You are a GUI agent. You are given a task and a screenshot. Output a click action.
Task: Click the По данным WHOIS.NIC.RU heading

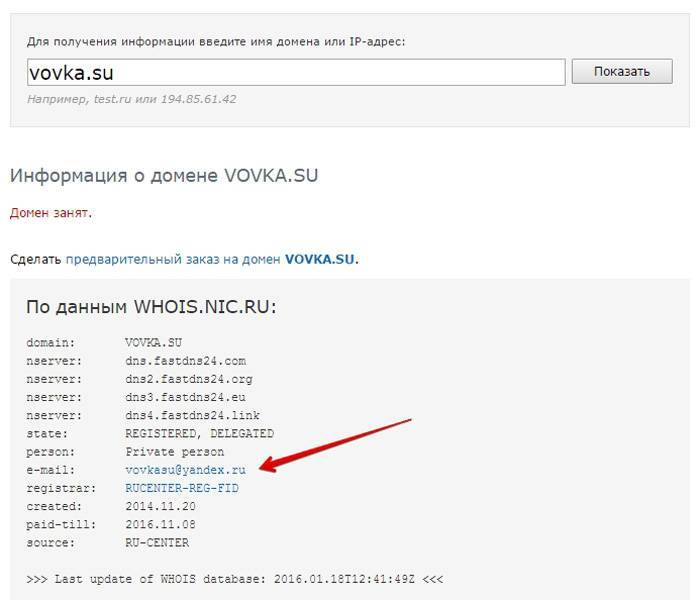[151, 307]
